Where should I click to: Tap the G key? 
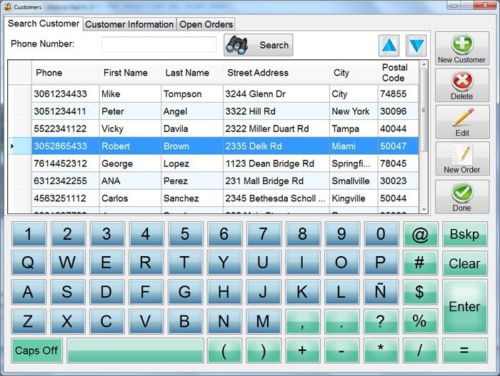point(185,292)
